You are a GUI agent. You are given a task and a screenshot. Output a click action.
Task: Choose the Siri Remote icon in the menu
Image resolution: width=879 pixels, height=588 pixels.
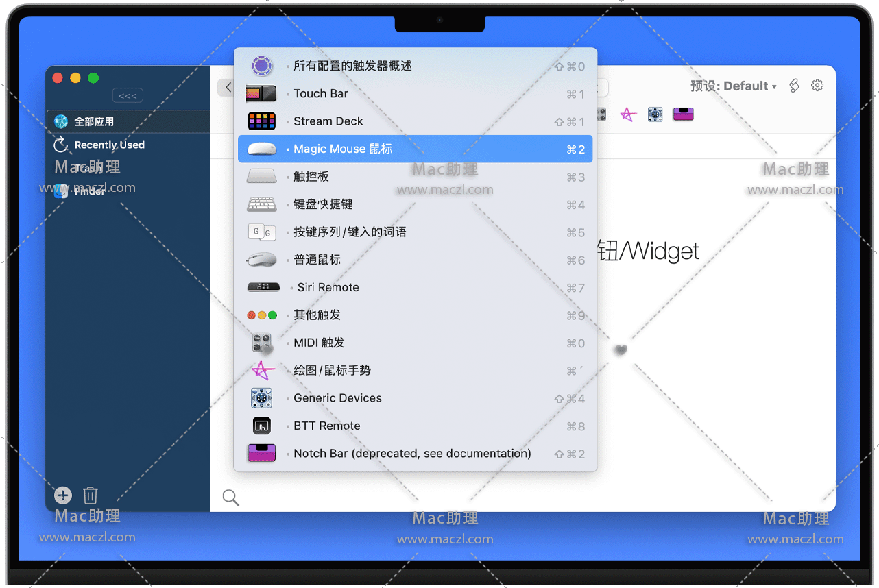pyautogui.click(x=263, y=287)
